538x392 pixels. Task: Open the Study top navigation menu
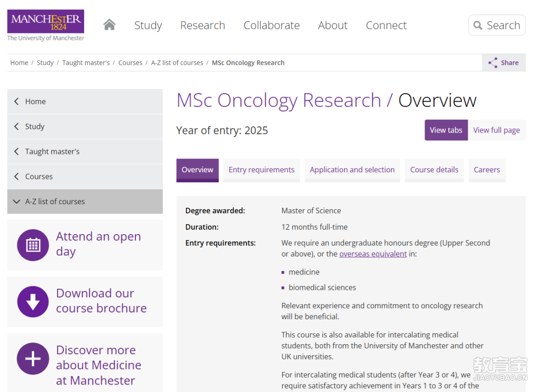(148, 25)
